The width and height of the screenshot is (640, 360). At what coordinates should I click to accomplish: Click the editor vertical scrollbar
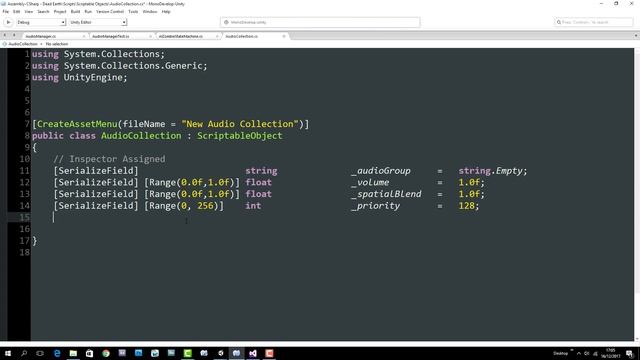tap(637, 194)
